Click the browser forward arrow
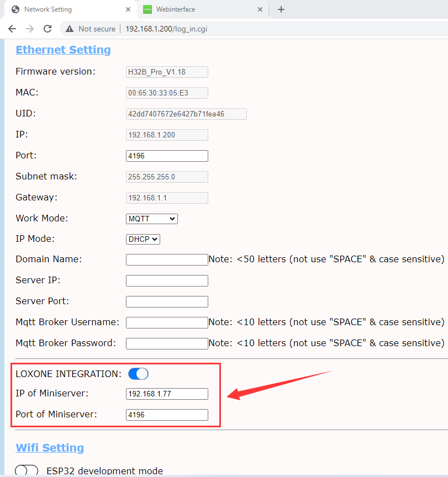The image size is (448, 477). 30,29
